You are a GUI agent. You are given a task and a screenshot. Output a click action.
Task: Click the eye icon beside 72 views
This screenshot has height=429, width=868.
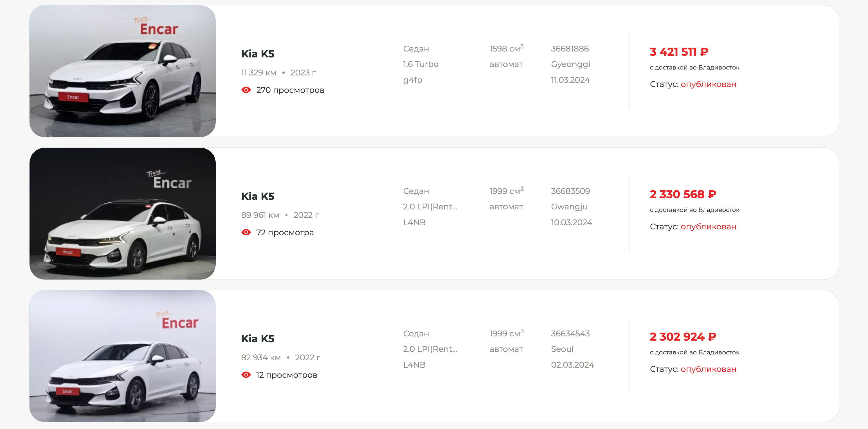point(246,233)
